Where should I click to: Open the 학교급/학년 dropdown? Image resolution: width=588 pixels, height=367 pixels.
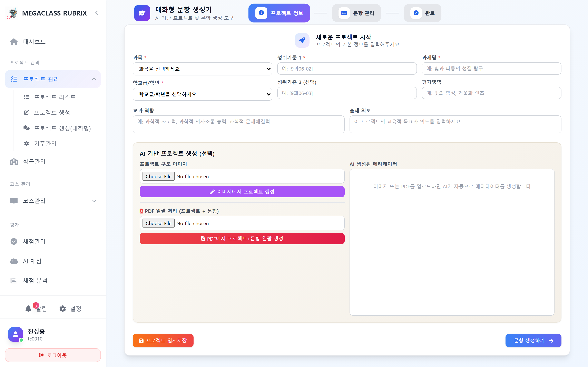[x=202, y=94]
